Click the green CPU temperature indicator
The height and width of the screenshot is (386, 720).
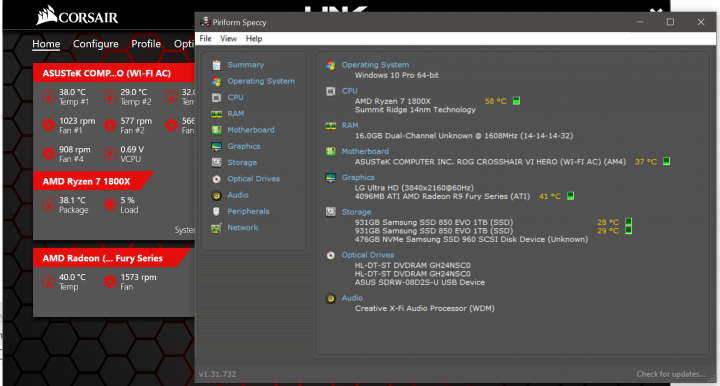[x=516, y=101]
